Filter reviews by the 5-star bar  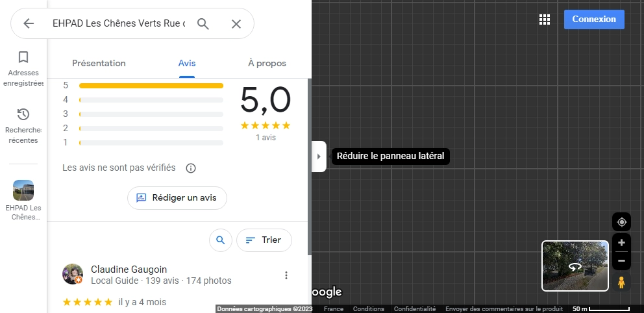tap(151, 86)
